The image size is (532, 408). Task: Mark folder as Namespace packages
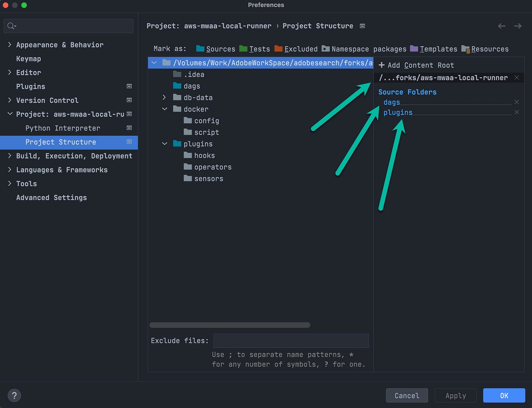tap(364, 49)
